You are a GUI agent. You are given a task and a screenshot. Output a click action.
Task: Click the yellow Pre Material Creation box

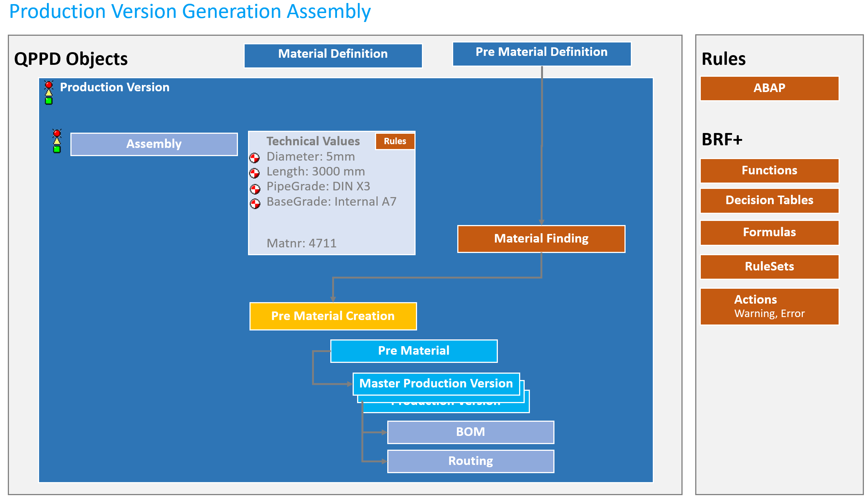(x=333, y=316)
